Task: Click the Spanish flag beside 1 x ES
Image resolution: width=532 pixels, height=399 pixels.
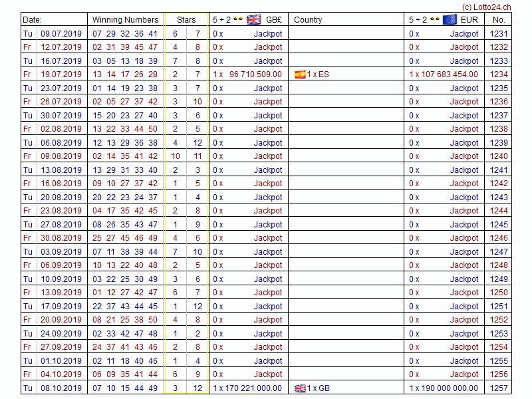Action: click(301, 74)
